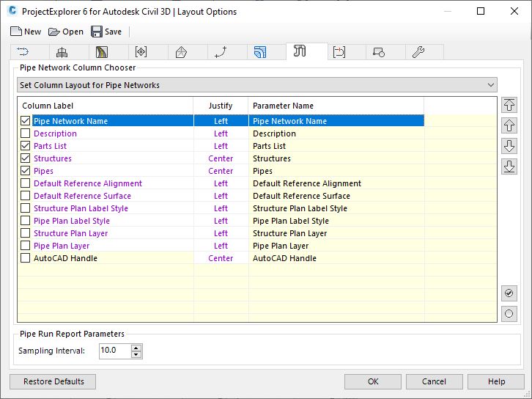Click Justify cell for Description row
Image resolution: width=532 pixels, height=399 pixels.
(x=221, y=133)
